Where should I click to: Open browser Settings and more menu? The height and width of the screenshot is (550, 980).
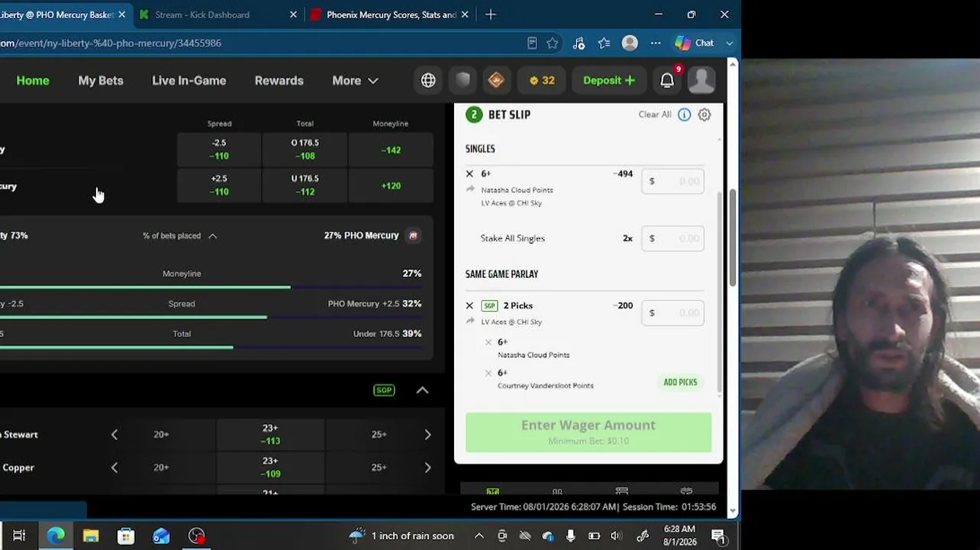pyautogui.click(x=656, y=43)
